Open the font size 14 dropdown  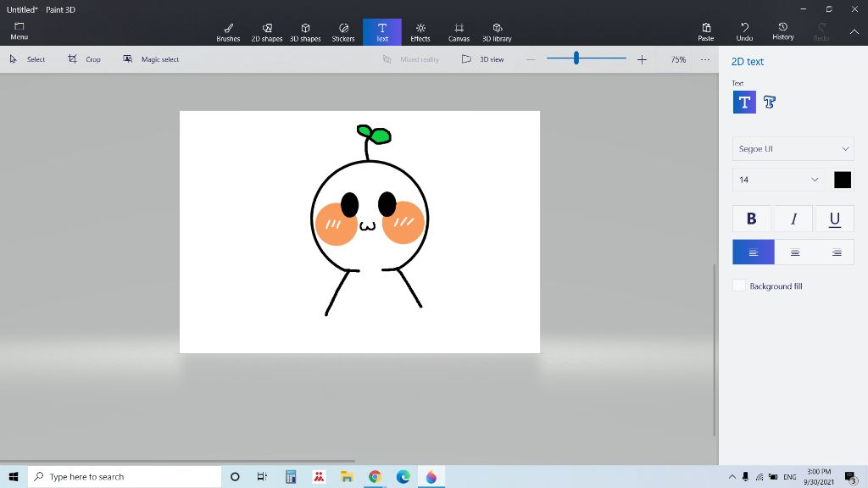(x=778, y=180)
